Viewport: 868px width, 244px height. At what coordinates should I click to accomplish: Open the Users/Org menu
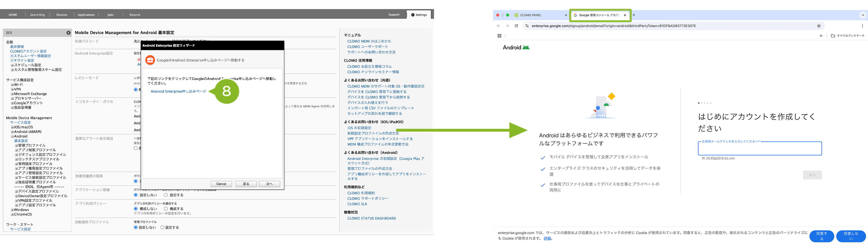tap(37, 15)
